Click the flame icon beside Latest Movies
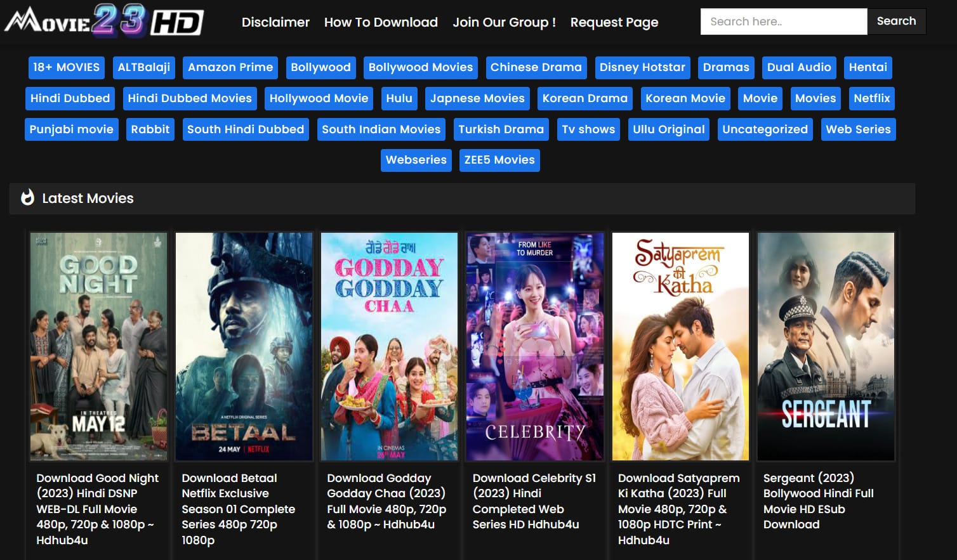The image size is (957, 560). [x=27, y=198]
